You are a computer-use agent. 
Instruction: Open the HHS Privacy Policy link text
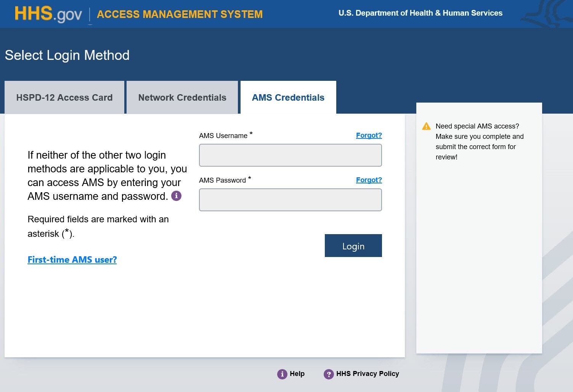[x=368, y=374]
